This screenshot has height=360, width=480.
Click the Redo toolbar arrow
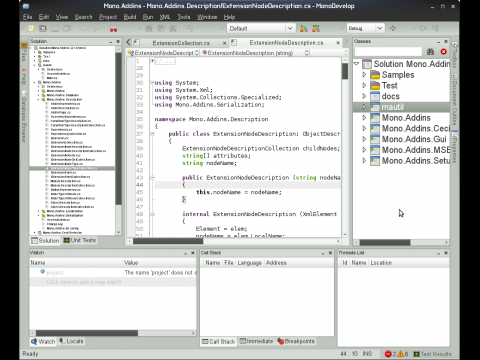96,29
